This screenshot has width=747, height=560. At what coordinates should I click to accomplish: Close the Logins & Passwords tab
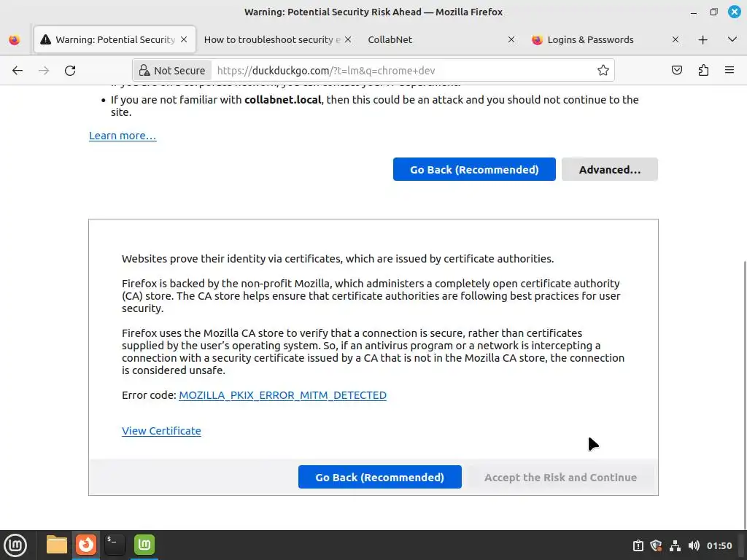tap(675, 39)
